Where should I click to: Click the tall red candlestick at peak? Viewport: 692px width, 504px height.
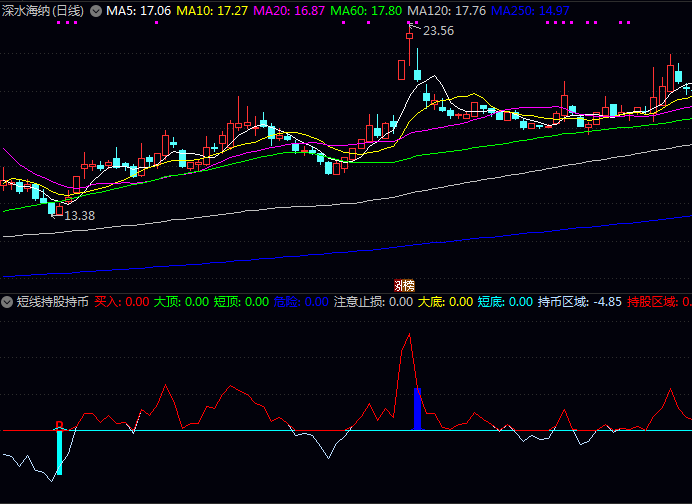pyautogui.click(x=401, y=70)
